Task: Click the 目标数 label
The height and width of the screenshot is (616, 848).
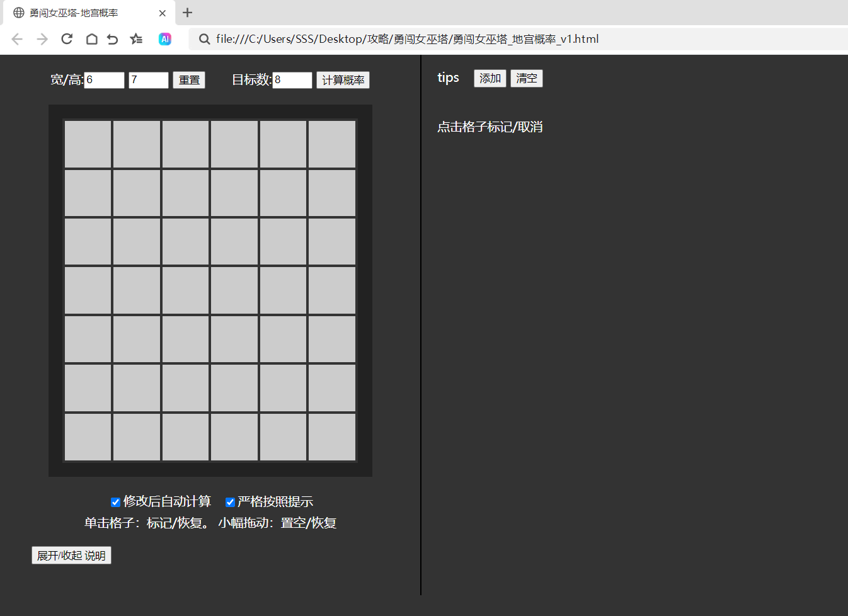Action: (251, 80)
